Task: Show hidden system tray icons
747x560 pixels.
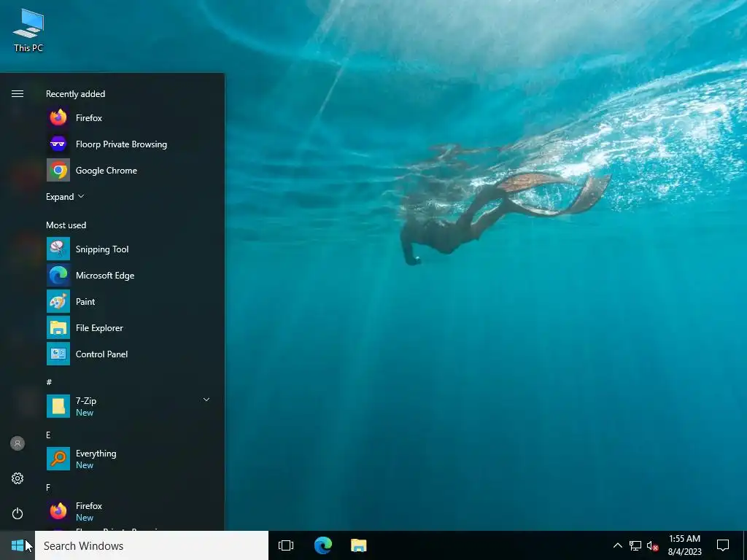Action: pos(617,545)
